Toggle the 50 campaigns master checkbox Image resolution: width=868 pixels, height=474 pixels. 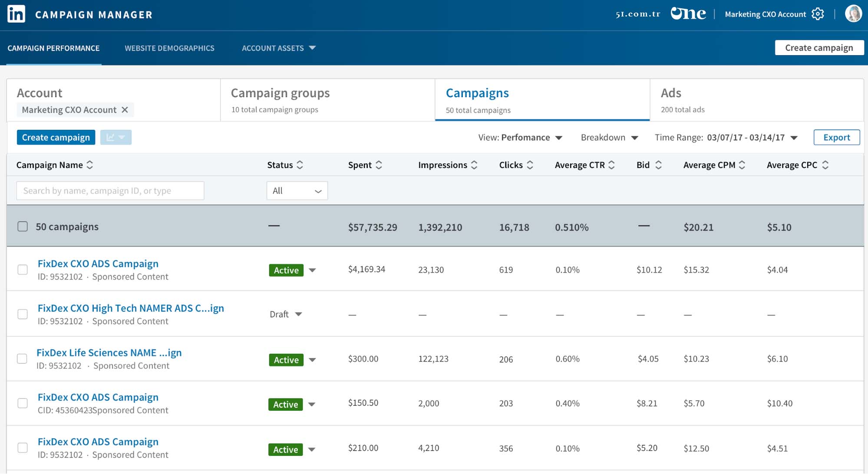pos(23,227)
